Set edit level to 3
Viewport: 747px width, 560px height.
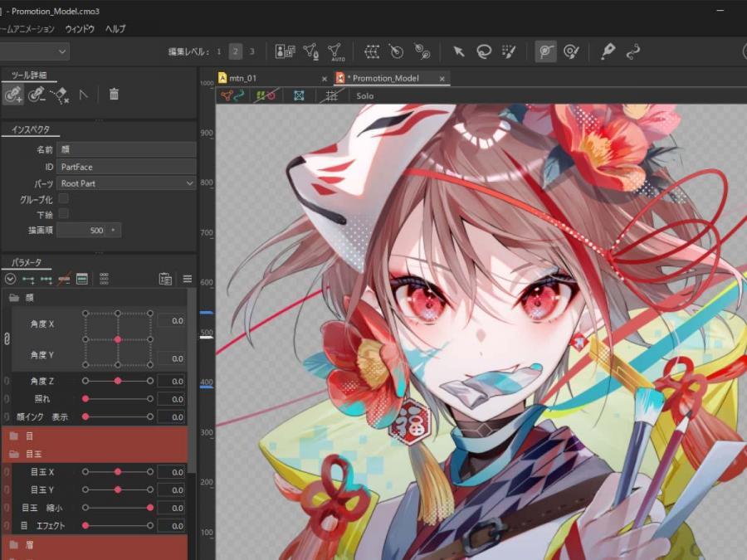[252, 51]
